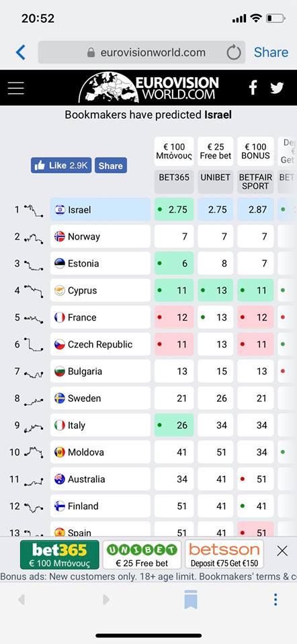
Task: Open the Facebook icon in header
Action: pyautogui.click(x=253, y=87)
